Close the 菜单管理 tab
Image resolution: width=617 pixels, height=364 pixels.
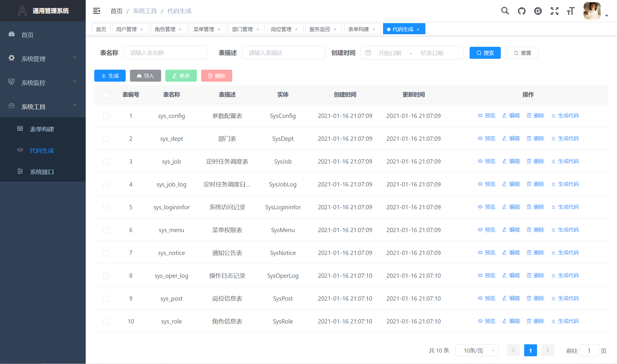coord(219,29)
